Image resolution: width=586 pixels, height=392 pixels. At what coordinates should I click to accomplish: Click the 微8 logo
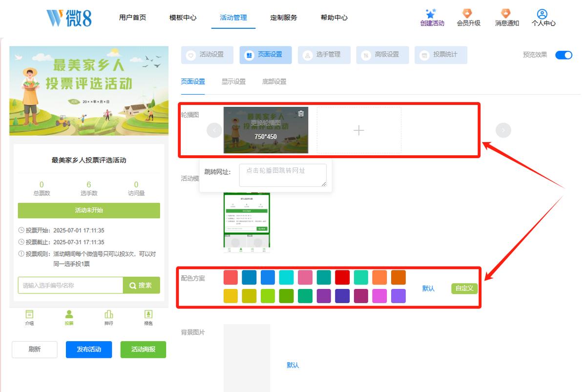69,18
